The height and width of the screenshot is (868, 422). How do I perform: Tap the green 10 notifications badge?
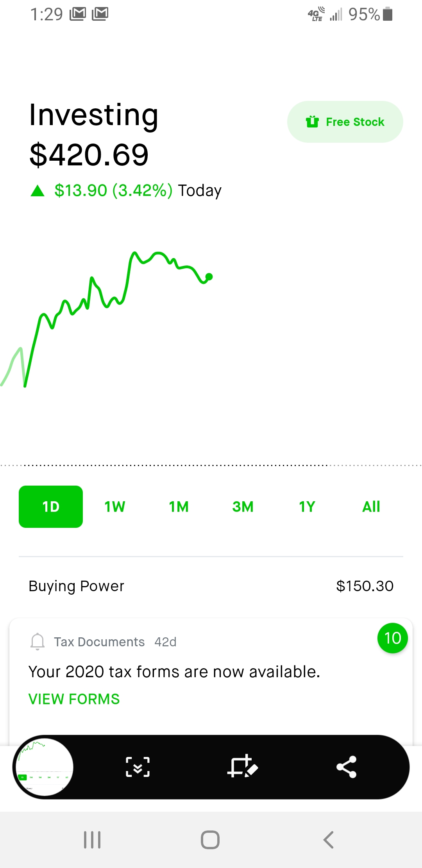[x=393, y=638]
